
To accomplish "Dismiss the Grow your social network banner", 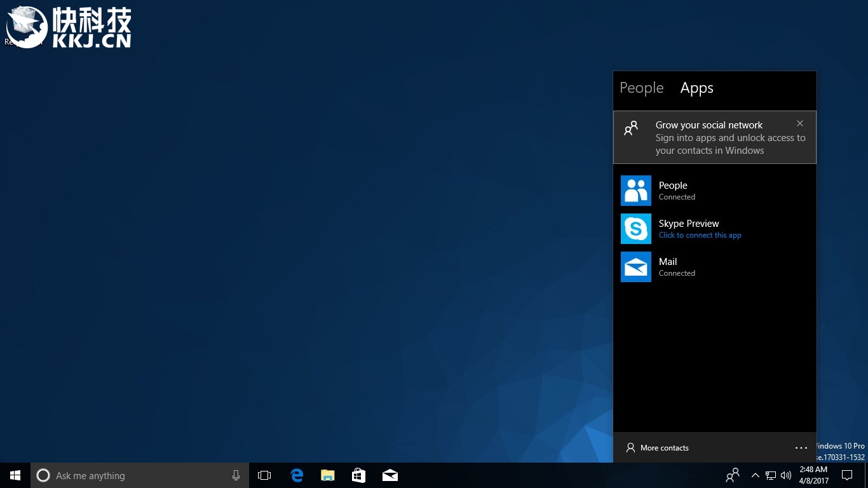I will coord(800,124).
